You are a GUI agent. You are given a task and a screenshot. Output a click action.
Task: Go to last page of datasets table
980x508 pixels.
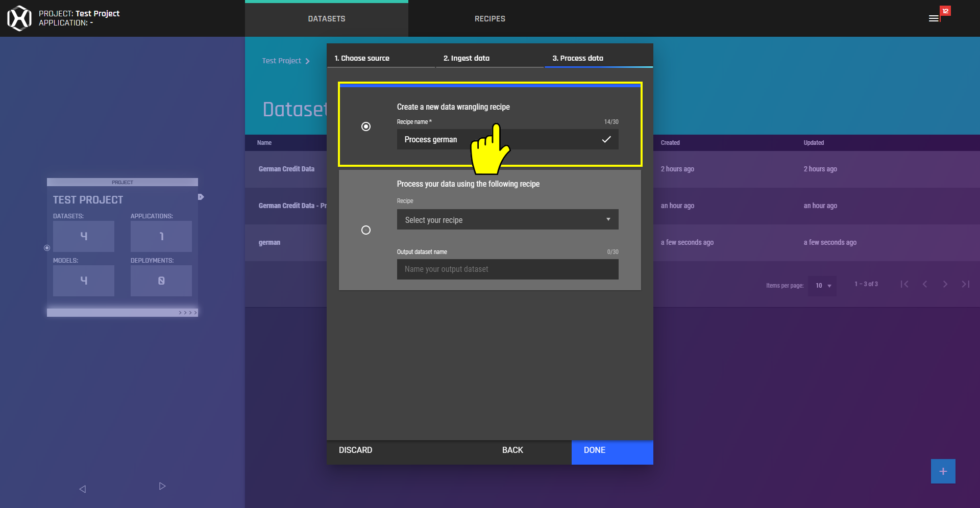tap(966, 284)
